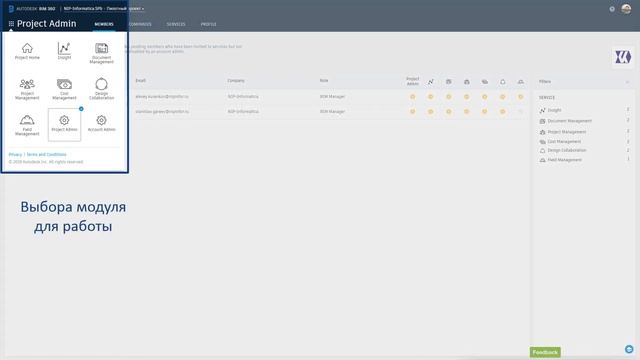Select the Project Admin module tile
Image resolution: width=640 pixels, height=360 pixels.
(64, 125)
